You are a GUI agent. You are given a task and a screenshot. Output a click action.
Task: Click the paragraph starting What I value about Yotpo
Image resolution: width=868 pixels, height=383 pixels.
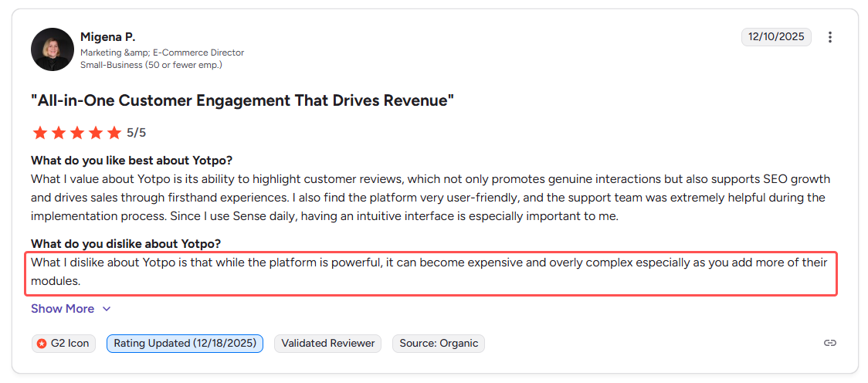pyautogui.click(x=431, y=198)
